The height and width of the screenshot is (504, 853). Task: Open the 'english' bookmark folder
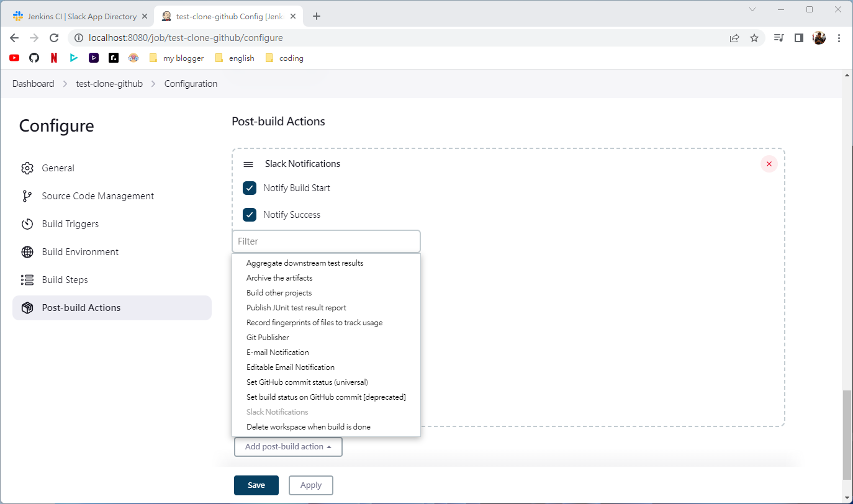click(x=235, y=58)
